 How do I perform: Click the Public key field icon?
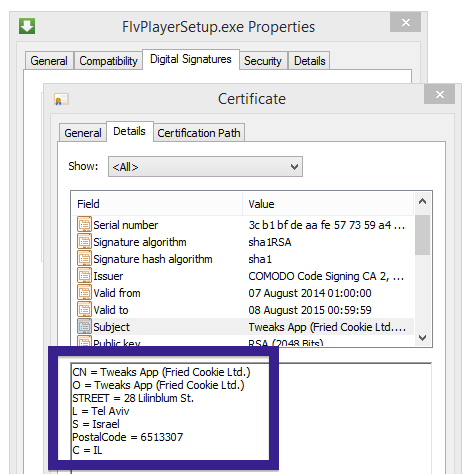tap(84, 341)
